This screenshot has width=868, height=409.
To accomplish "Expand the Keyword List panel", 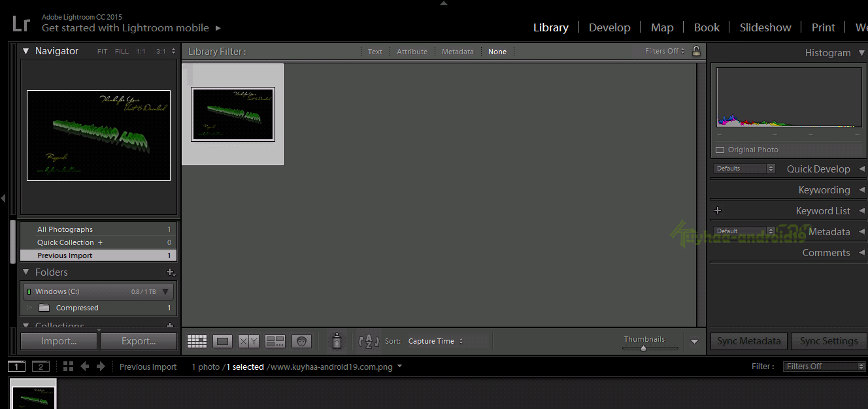I will click(862, 210).
